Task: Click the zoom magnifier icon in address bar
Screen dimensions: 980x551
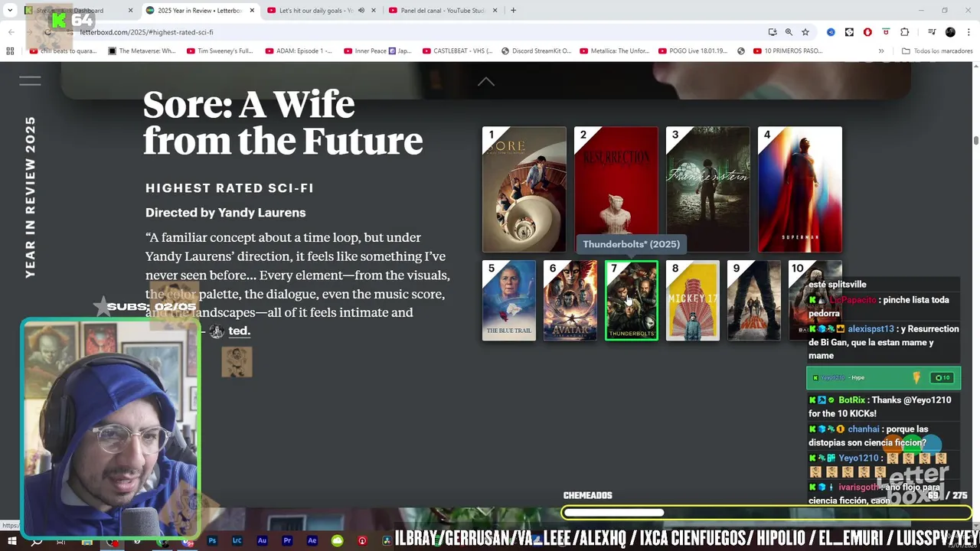Action: coord(789,32)
